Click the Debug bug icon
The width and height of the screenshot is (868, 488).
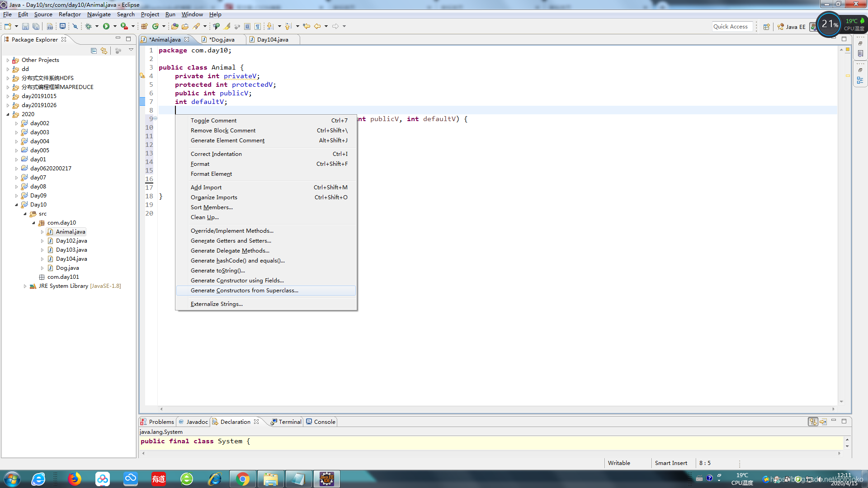[89, 26]
